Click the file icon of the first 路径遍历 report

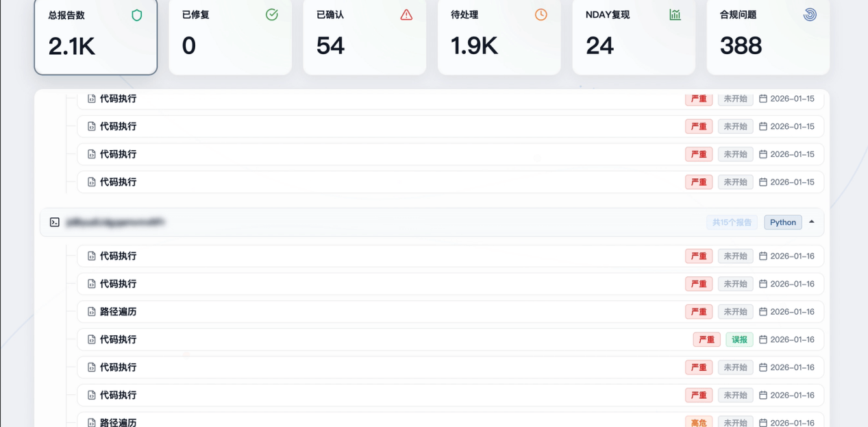pos(92,312)
